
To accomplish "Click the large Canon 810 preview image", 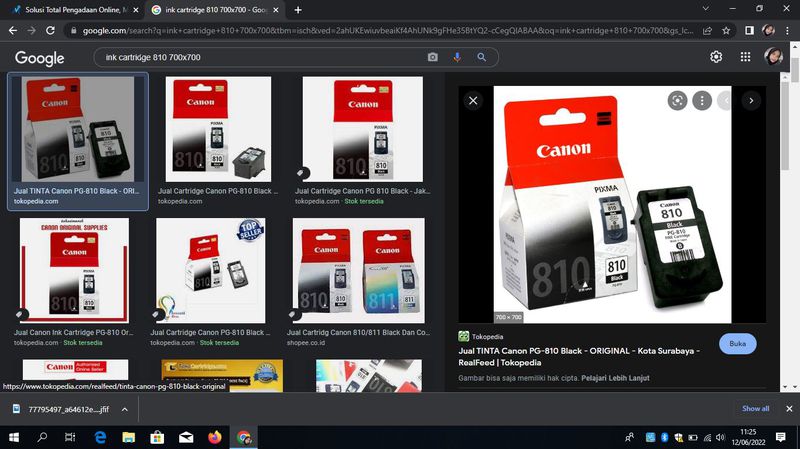I will (x=612, y=204).
